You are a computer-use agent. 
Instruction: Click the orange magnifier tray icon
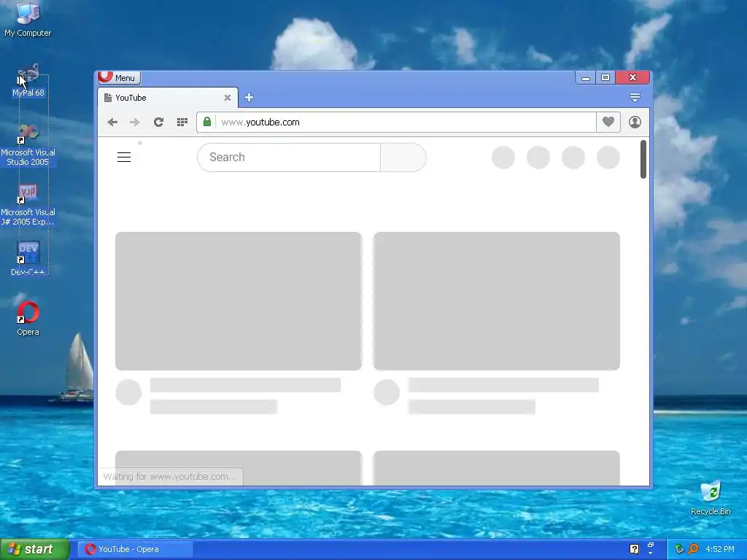point(693,549)
